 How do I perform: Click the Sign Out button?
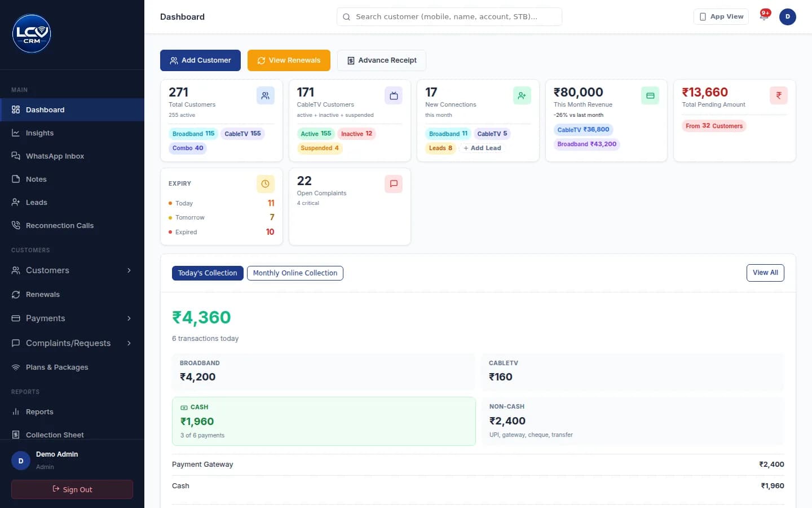point(72,489)
